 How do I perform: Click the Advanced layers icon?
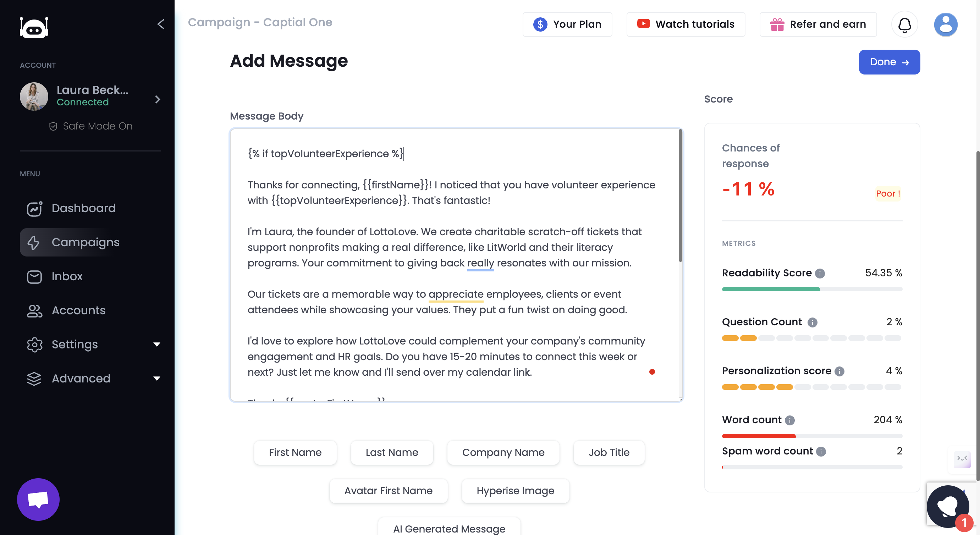[x=34, y=379]
